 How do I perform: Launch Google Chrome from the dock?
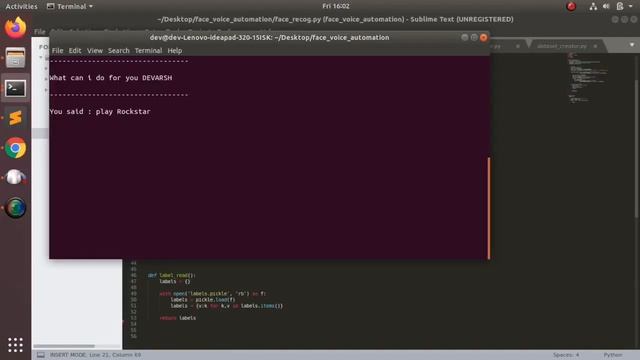[x=16, y=148]
